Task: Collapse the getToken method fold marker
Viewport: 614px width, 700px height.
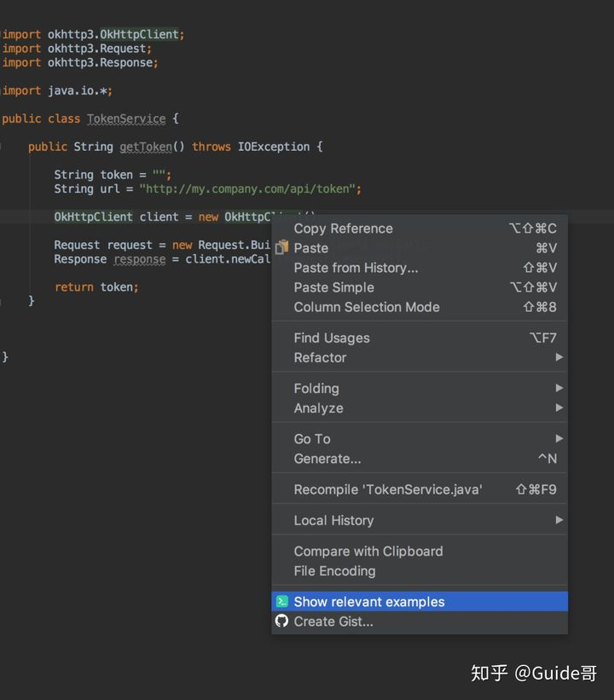Action: click(3, 147)
